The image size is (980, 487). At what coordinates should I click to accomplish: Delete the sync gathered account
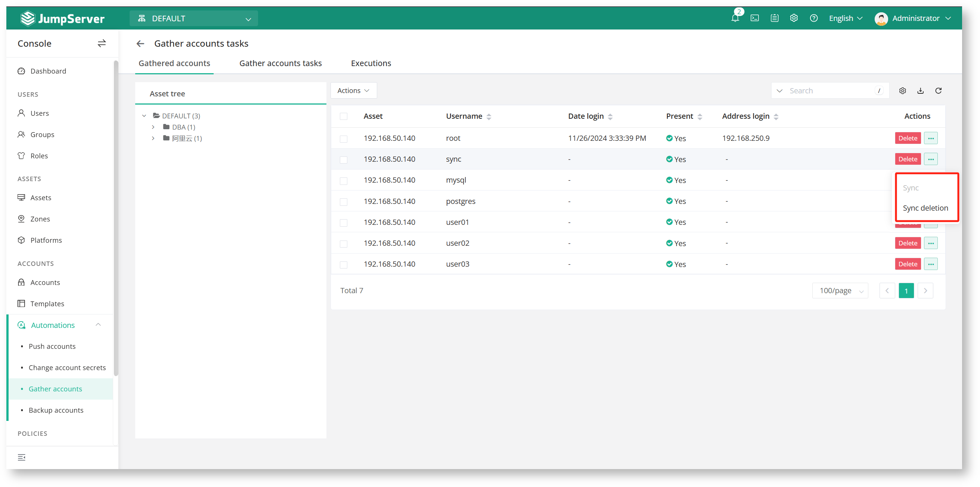tap(908, 159)
